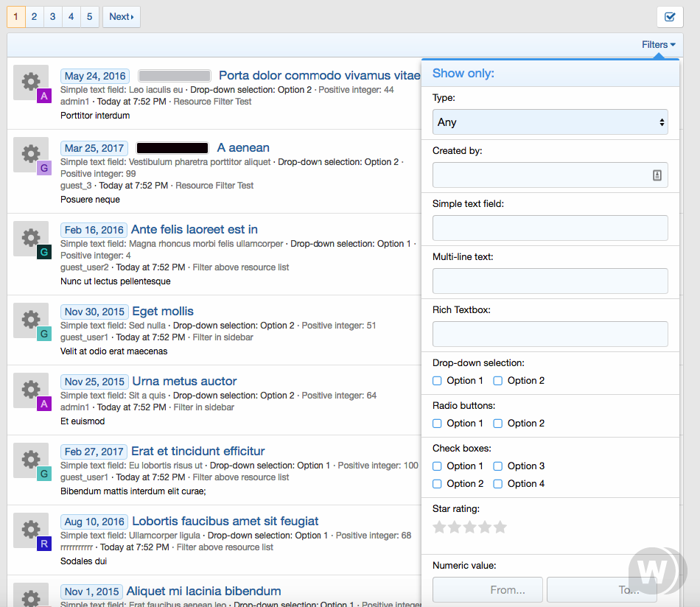The width and height of the screenshot is (700, 607).
Task: Click the gear icon on Lobortis faucibus entry
Action: [x=30, y=527]
